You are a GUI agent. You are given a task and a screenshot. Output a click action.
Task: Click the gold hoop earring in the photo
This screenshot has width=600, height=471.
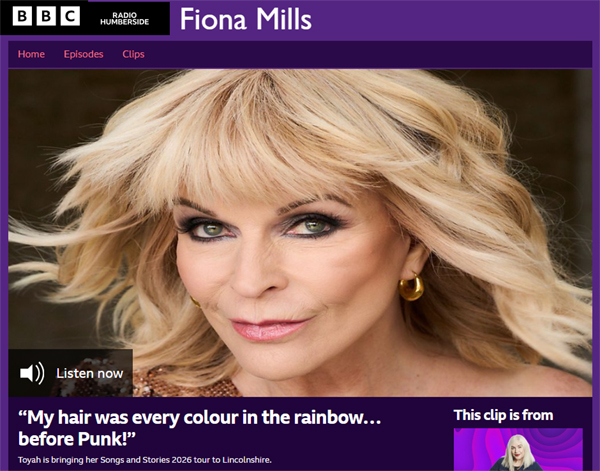click(411, 287)
